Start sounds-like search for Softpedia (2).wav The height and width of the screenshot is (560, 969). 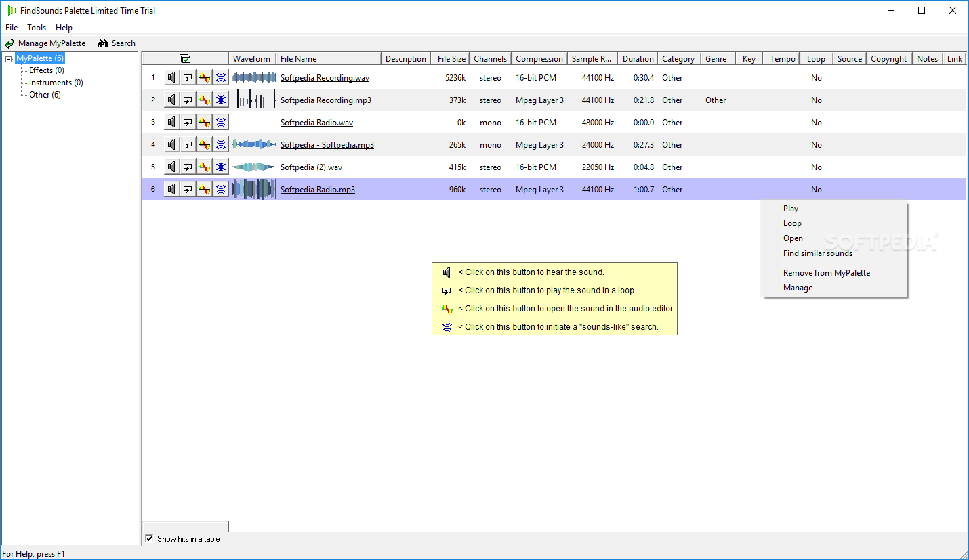click(220, 167)
